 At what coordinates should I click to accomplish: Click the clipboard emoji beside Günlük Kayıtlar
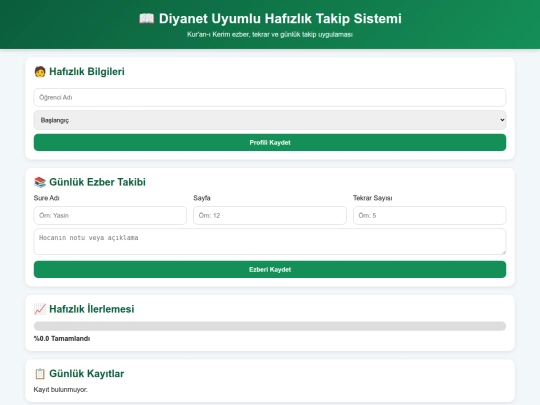40,374
